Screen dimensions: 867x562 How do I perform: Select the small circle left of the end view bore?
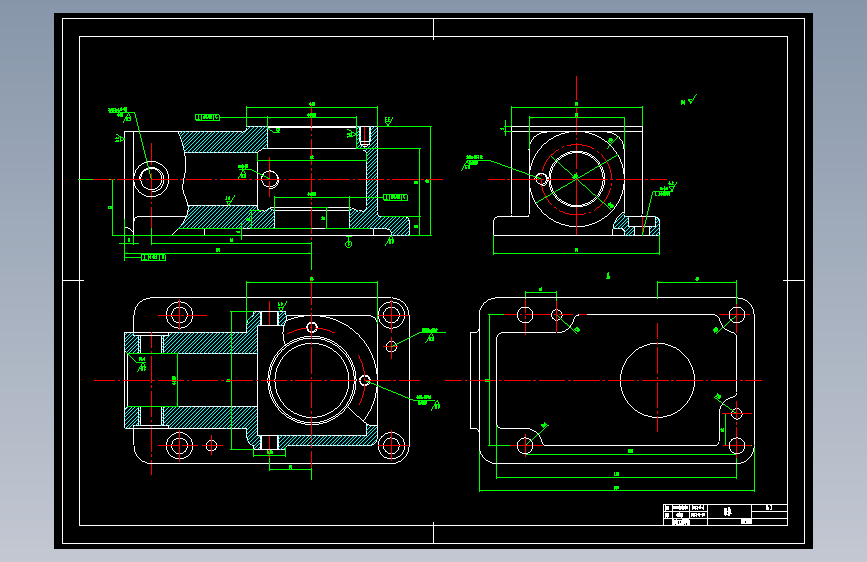point(542,179)
